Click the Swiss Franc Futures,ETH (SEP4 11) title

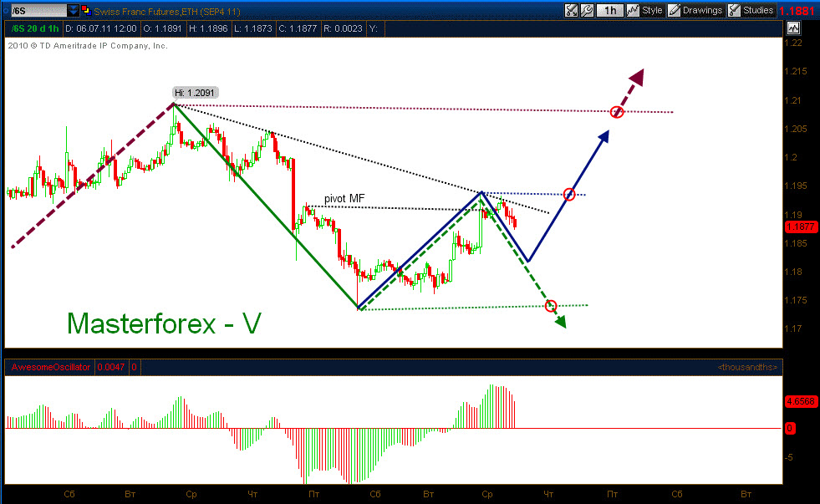tap(167, 11)
